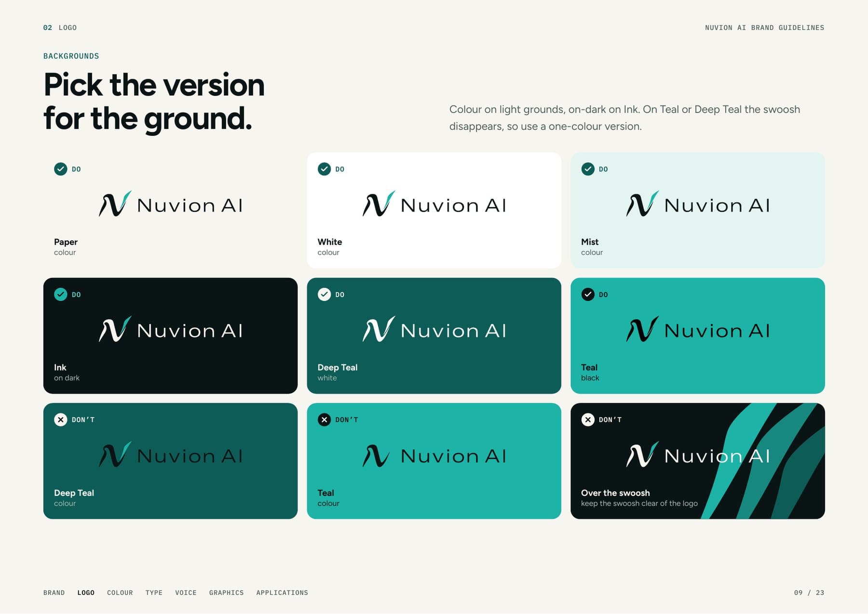
Task: Click "keep the swoosh clear of the logo" caption
Action: point(639,503)
